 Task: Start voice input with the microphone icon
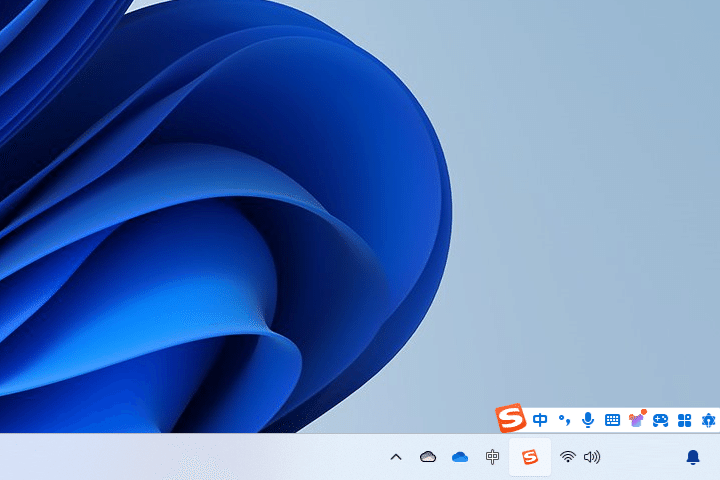588,420
